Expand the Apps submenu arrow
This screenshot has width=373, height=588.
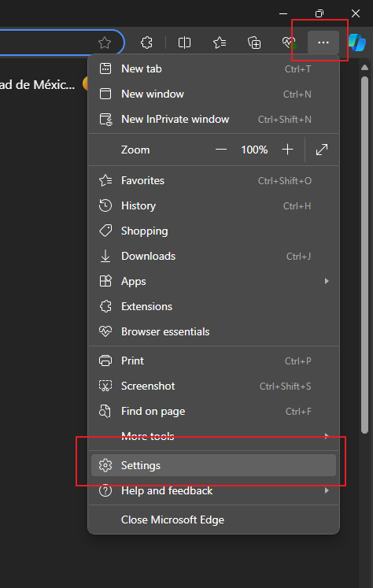click(x=327, y=281)
